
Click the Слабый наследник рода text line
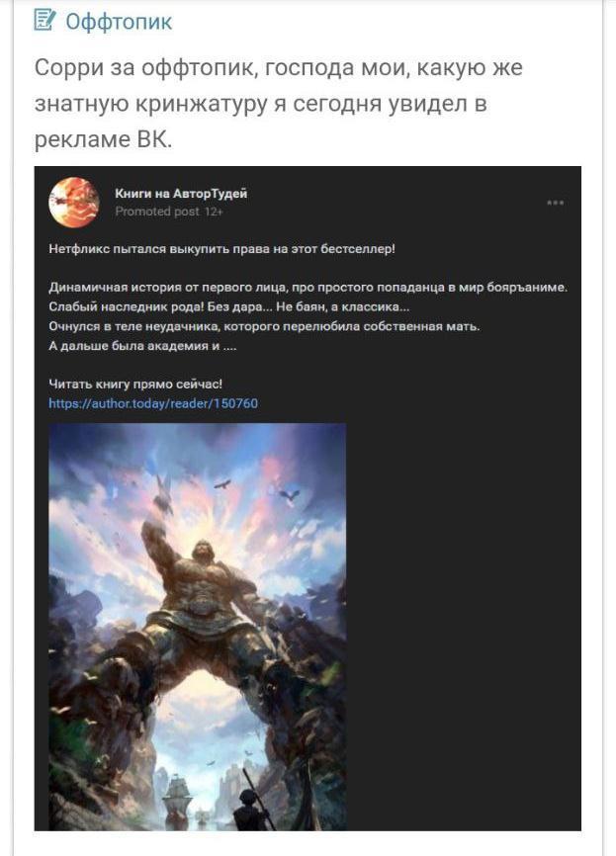tap(228, 306)
